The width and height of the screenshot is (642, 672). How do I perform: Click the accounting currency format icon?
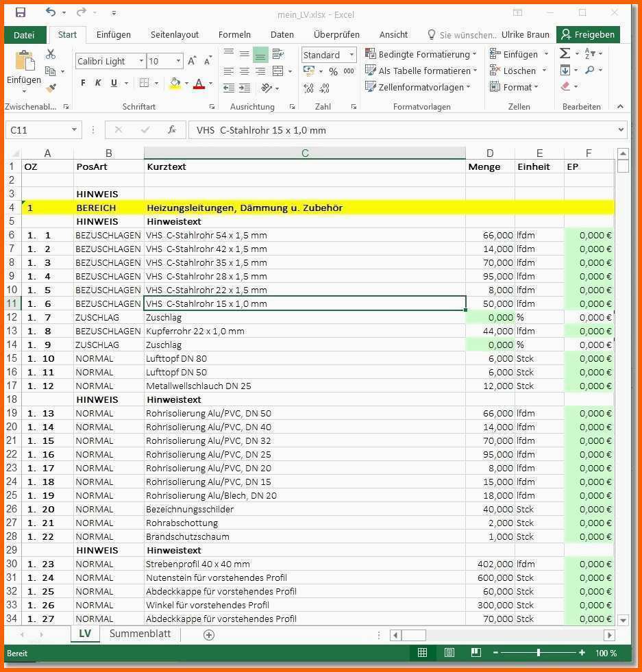[309, 71]
